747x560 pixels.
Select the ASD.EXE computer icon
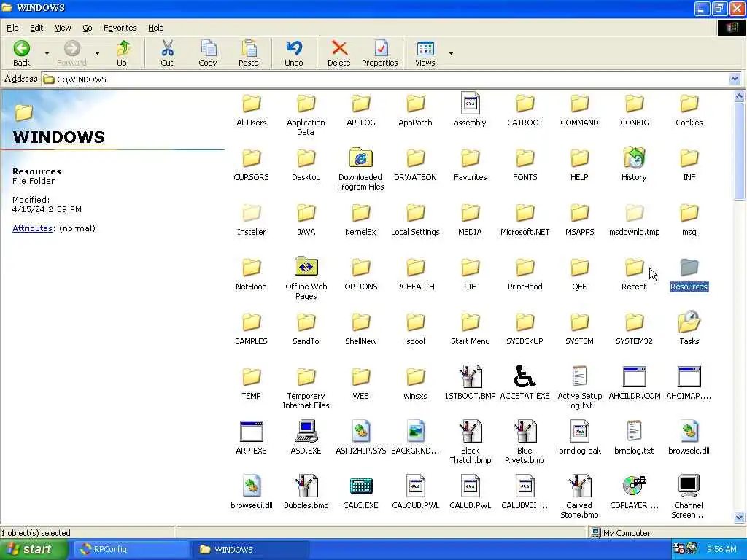click(306, 431)
